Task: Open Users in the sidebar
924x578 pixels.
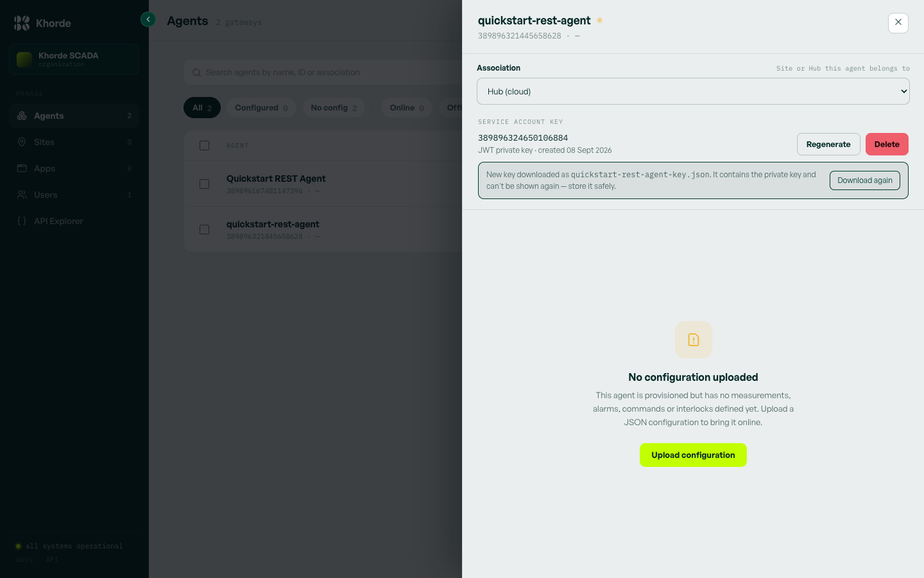Action: (x=74, y=195)
